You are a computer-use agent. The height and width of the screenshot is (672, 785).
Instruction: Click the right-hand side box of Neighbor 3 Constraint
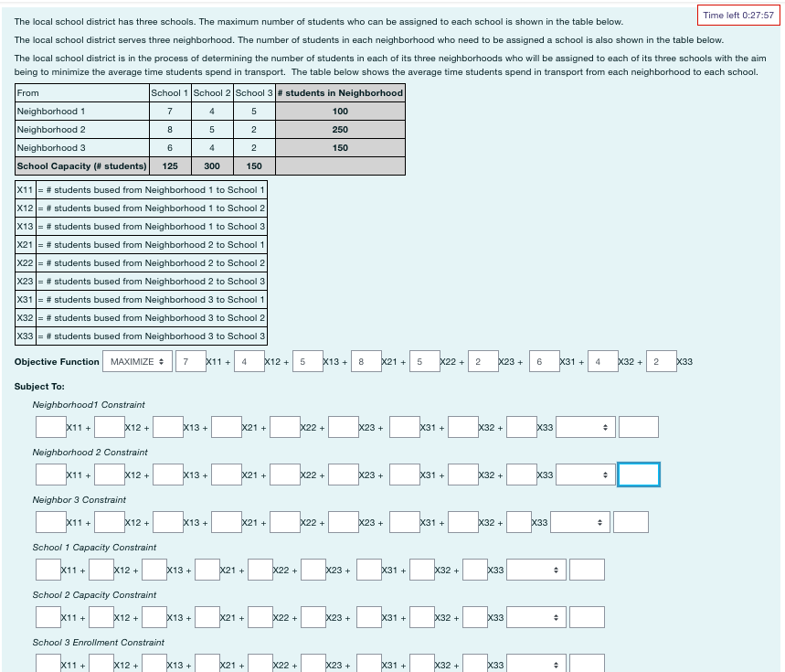click(631, 522)
